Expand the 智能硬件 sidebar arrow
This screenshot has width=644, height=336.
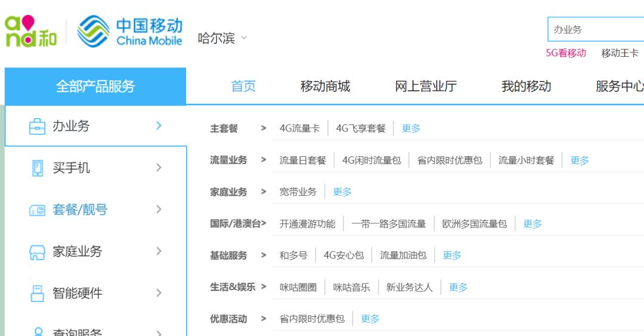(x=159, y=293)
